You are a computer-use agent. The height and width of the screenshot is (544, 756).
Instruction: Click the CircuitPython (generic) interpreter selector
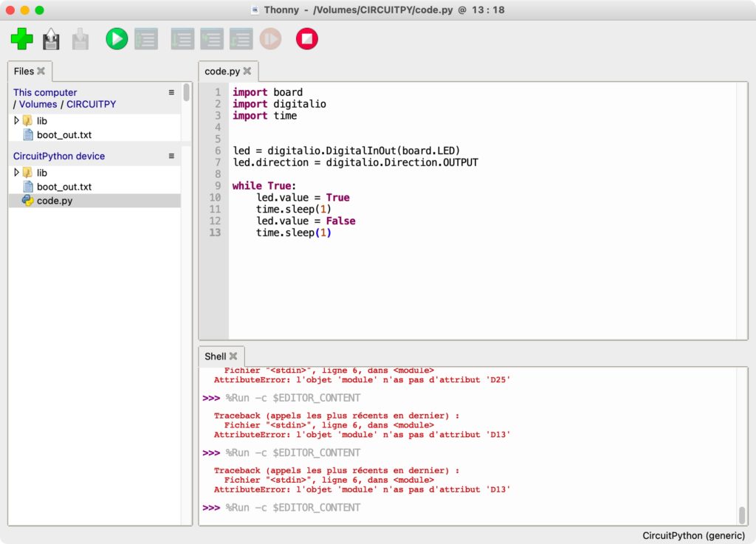coord(693,535)
